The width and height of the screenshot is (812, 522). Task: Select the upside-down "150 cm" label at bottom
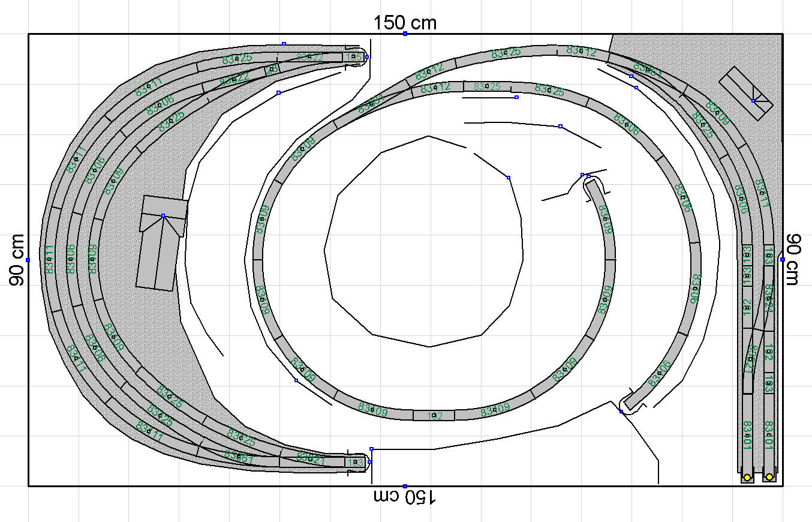pos(405,497)
